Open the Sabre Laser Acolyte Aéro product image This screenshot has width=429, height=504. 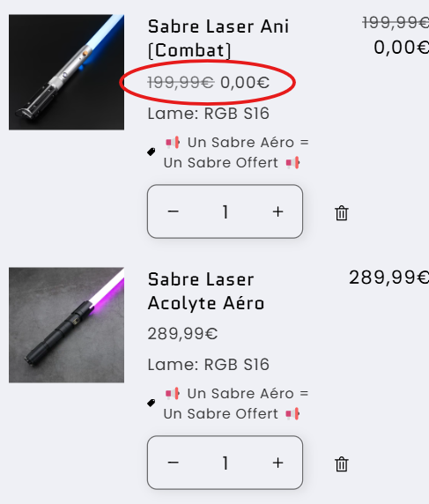click(67, 325)
